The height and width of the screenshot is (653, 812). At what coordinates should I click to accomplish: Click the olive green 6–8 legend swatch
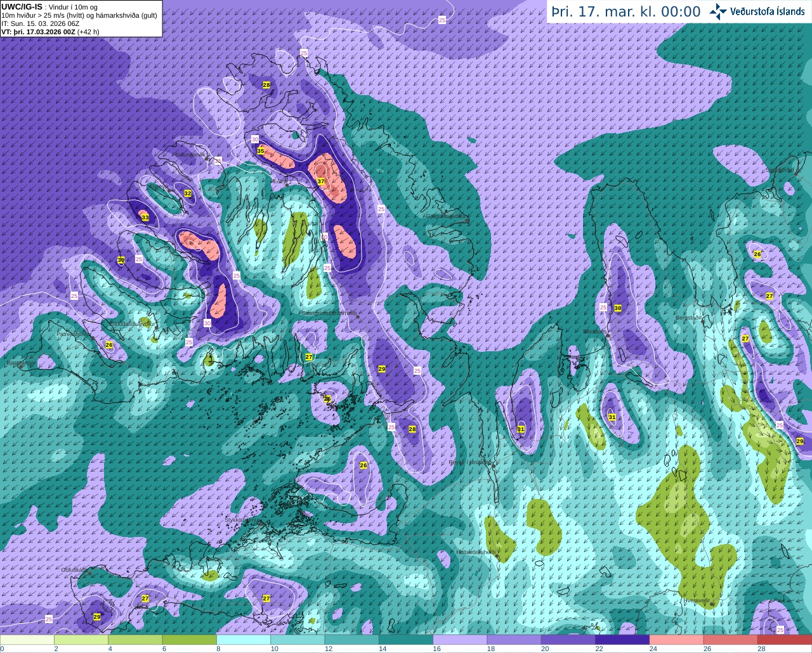tap(189, 640)
